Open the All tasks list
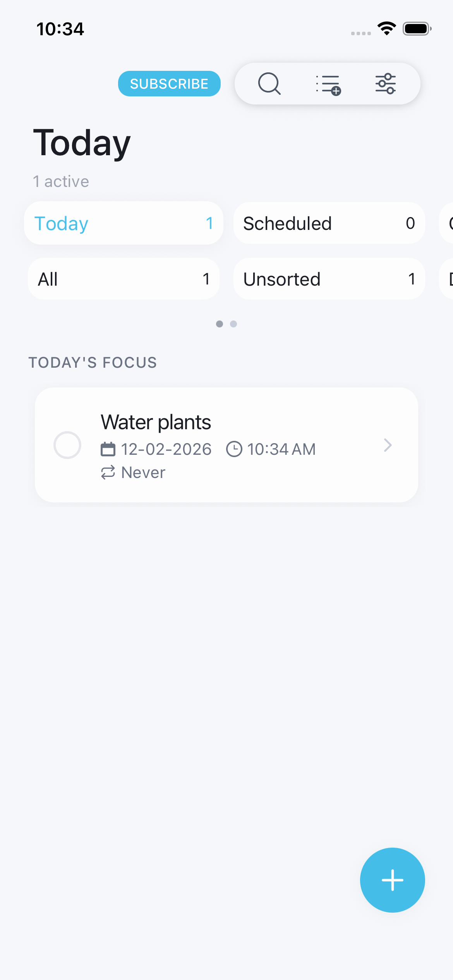Image resolution: width=453 pixels, height=980 pixels. tap(124, 279)
